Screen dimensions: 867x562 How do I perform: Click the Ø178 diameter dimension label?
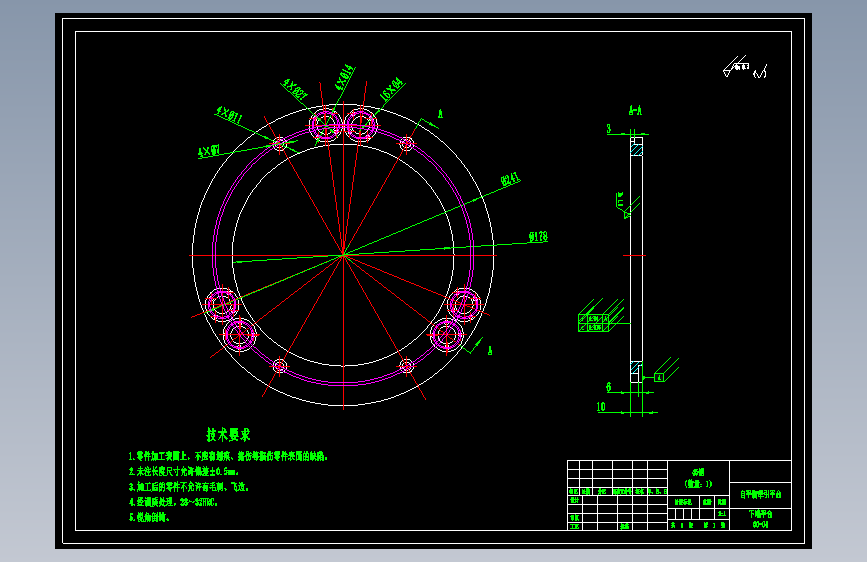tap(537, 237)
